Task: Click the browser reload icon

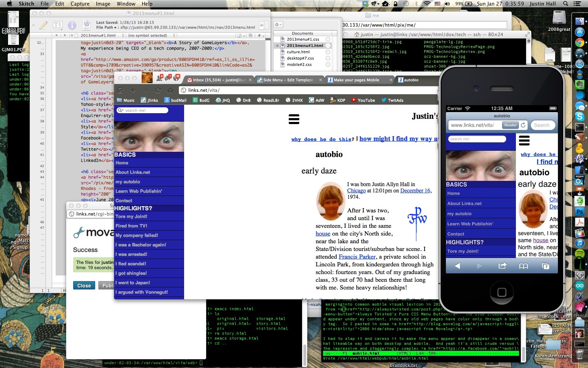Action: pos(158,90)
